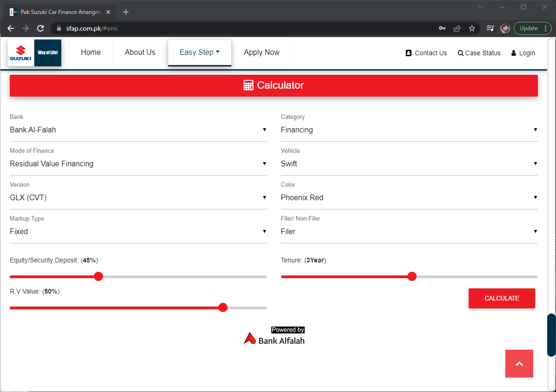Open Chrome three-dot menu
Viewport: 556px width, 392px height.
[546, 28]
